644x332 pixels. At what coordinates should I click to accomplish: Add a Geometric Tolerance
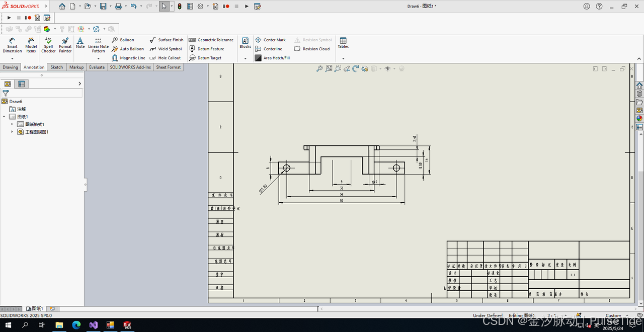click(x=211, y=40)
